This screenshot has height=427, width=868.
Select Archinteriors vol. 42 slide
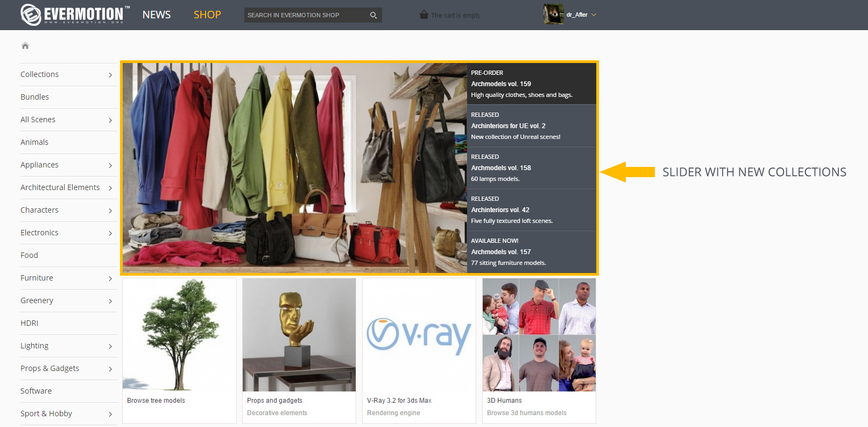(531, 209)
